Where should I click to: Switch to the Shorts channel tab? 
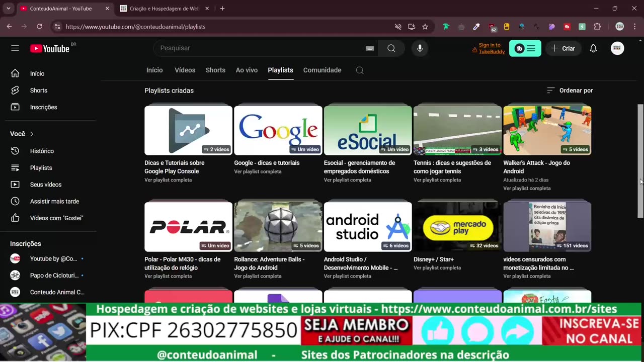point(215,70)
